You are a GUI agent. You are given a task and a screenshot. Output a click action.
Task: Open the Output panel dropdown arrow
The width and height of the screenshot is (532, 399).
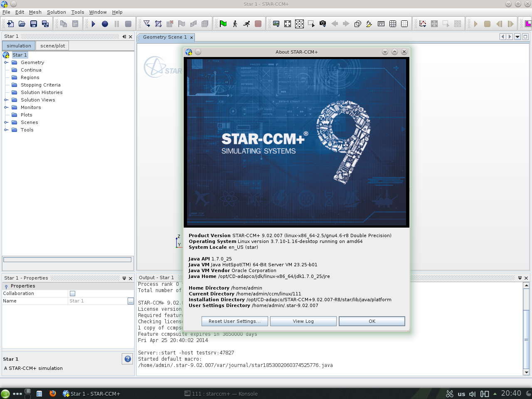point(520,278)
